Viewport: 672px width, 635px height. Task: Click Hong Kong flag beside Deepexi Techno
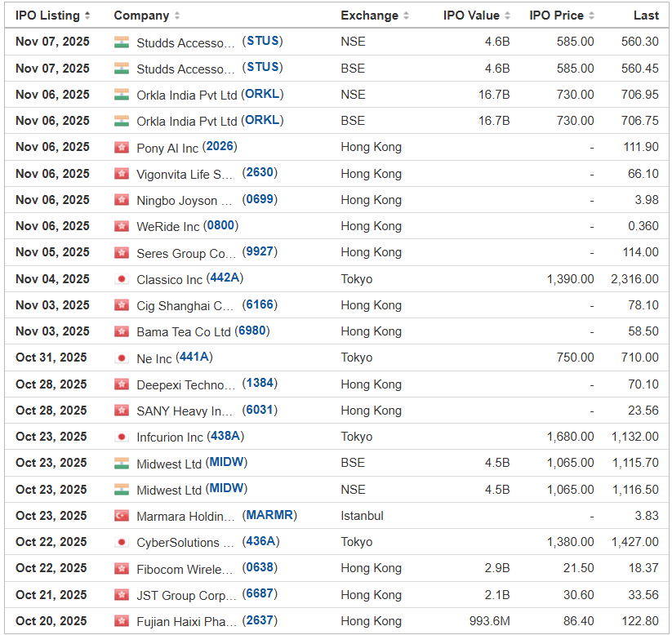[122, 384]
